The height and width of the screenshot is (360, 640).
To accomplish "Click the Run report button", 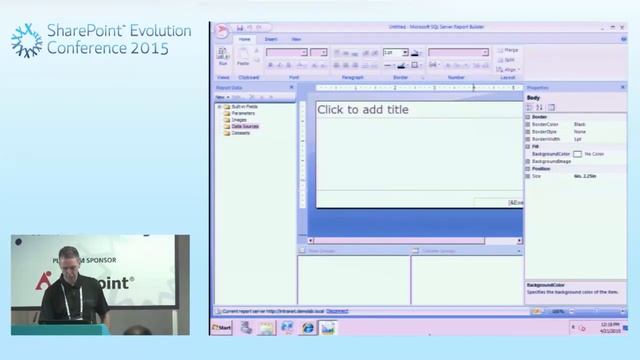I will tap(223, 56).
